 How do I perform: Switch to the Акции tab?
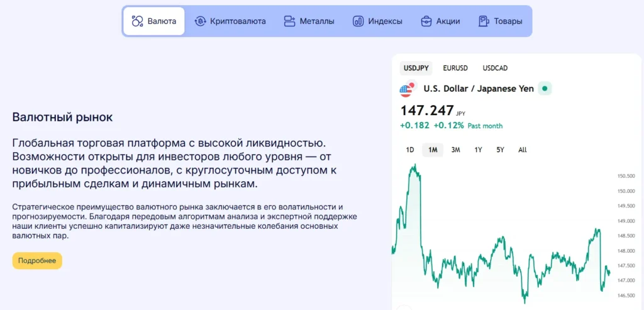440,21
